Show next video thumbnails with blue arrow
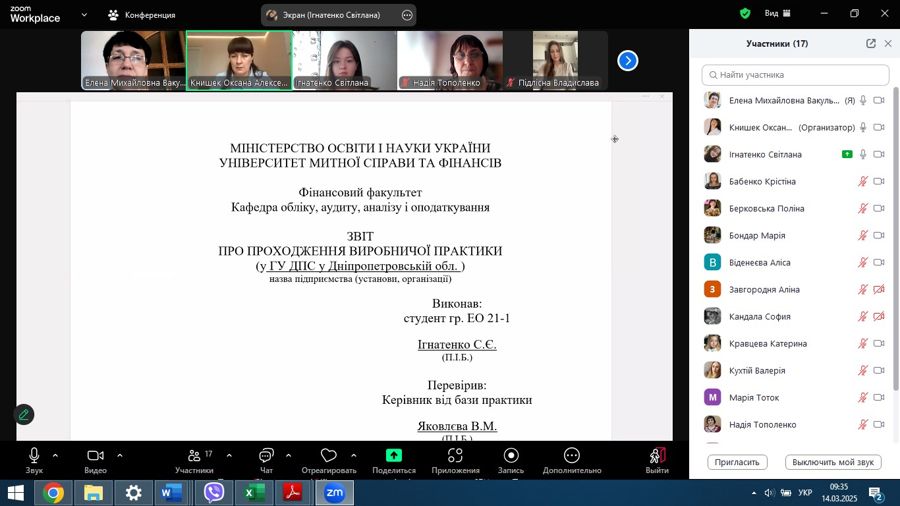The width and height of the screenshot is (900, 506). pos(627,60)
